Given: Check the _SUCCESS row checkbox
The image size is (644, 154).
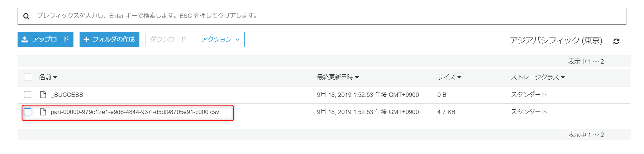Looking at the screenshot, I should click(28, 94).
